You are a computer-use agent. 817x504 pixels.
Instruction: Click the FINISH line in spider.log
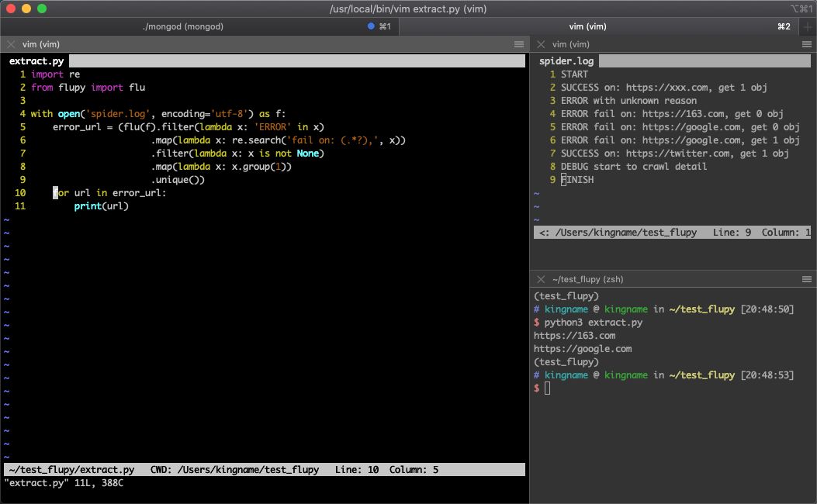577,180
